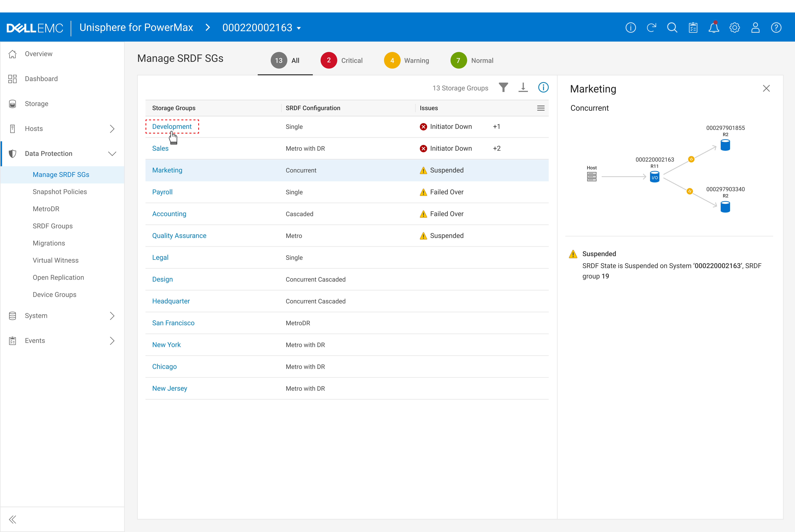795x532 pixels.
Task: Click the export download icon
Action: (x=523, y=87)
